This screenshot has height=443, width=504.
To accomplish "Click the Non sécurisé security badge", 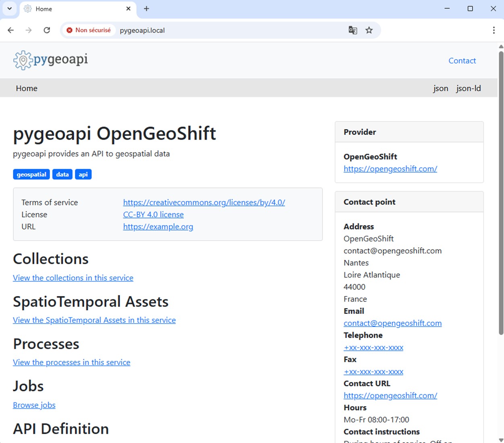I will point(89,30).
